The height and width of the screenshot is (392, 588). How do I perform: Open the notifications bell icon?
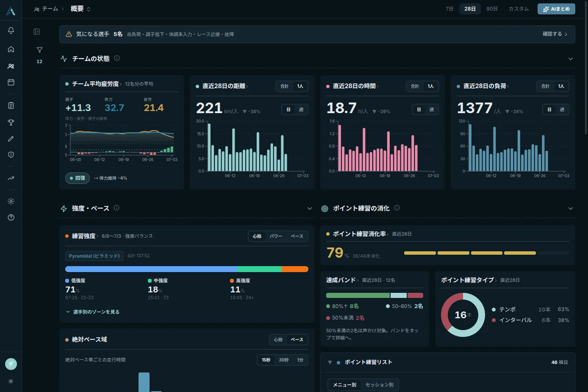(x=11, y=30)
